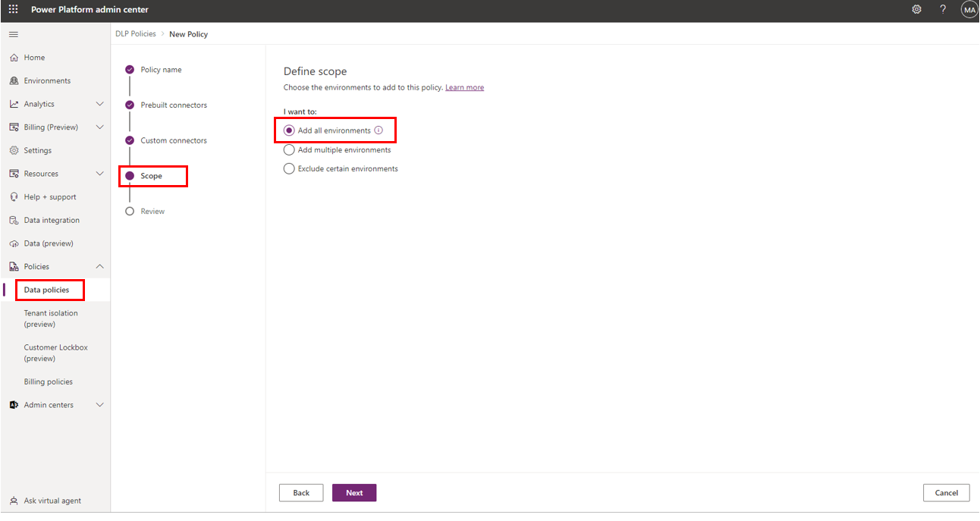Open the MA account avatar

[969, 10]
